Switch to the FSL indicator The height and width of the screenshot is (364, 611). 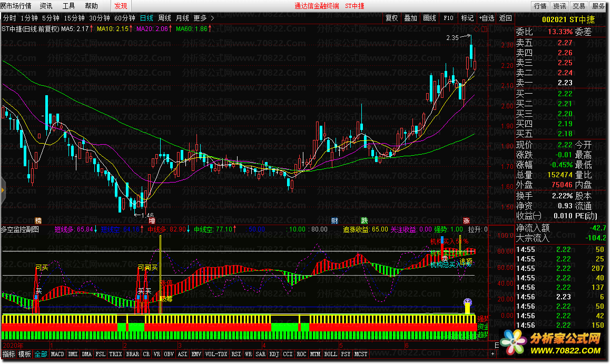coord(101,354)
